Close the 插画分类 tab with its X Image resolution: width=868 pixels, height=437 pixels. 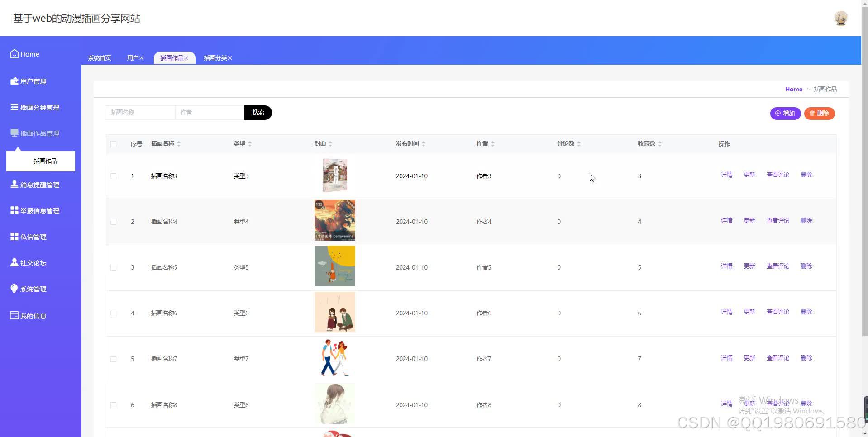(230, 58)
